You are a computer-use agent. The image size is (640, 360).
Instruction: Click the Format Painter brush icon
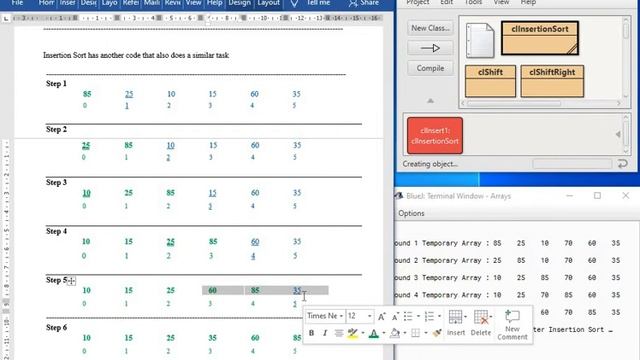(437, 333)
